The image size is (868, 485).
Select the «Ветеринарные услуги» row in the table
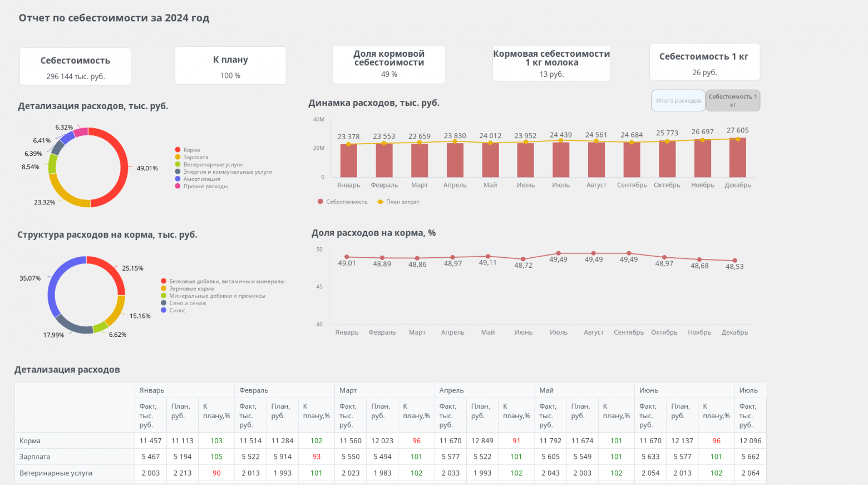(56, 473)
